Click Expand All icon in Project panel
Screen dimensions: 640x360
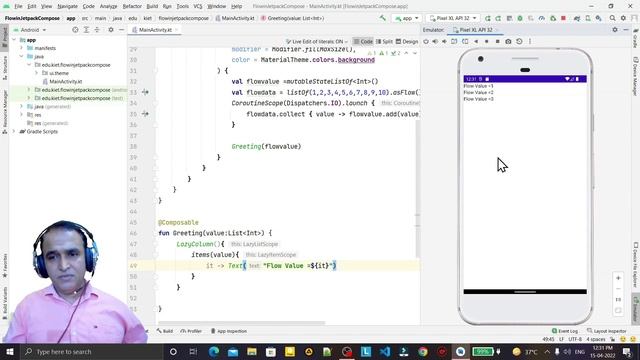(x=86, y=30)
